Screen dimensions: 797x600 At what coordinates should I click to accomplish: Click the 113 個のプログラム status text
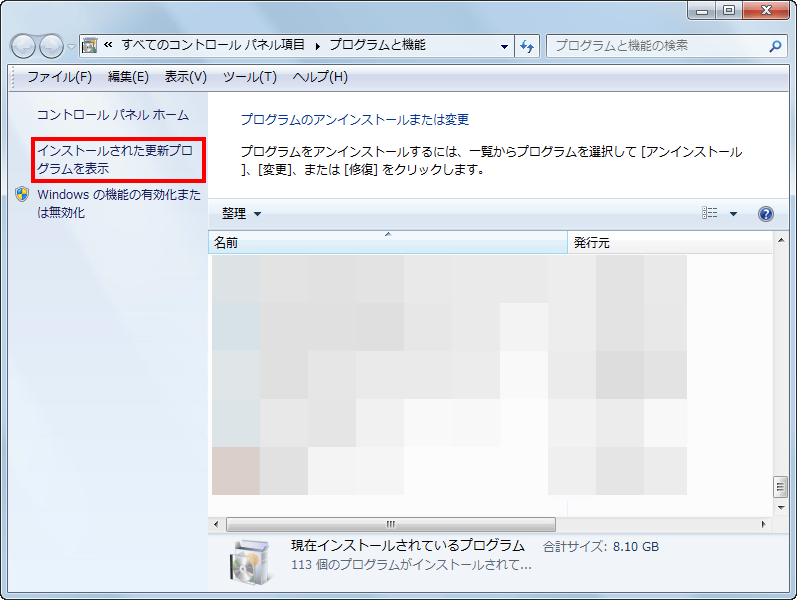click(411, 565)
